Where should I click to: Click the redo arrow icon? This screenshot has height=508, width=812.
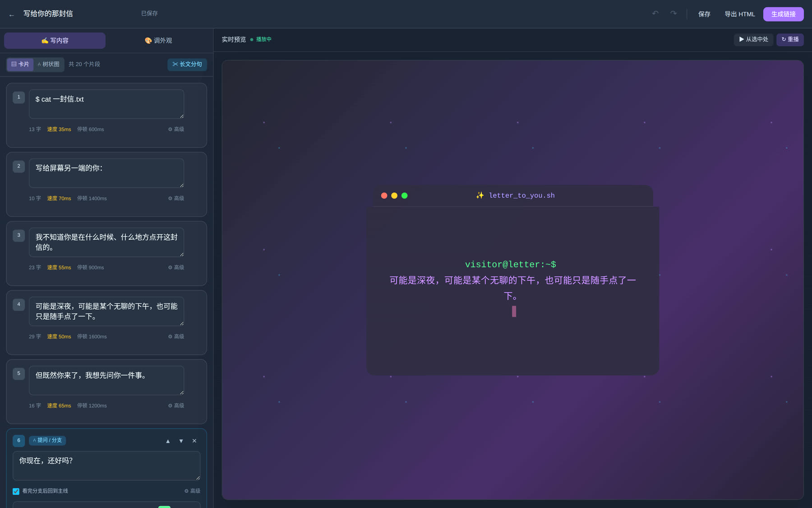674,14
